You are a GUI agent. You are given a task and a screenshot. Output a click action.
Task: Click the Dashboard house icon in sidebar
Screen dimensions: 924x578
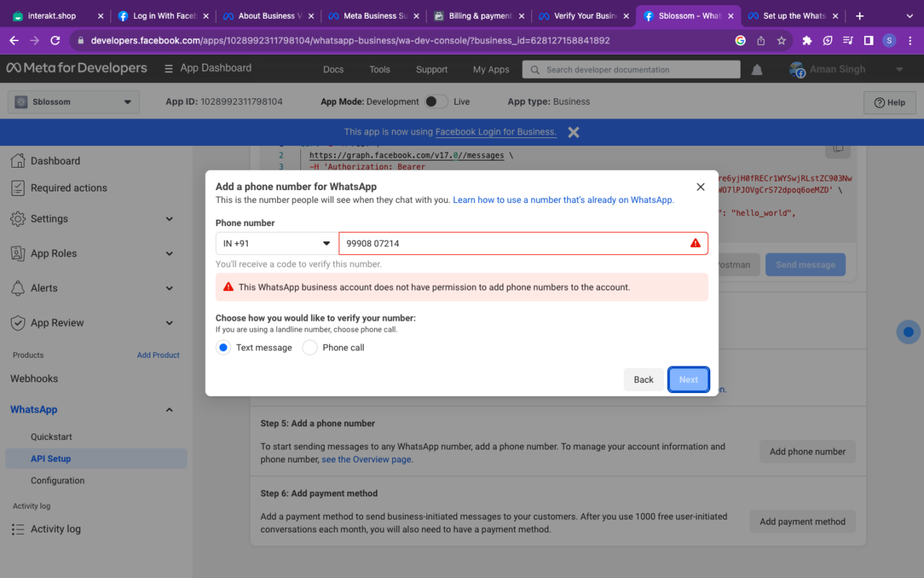[18, 160]
